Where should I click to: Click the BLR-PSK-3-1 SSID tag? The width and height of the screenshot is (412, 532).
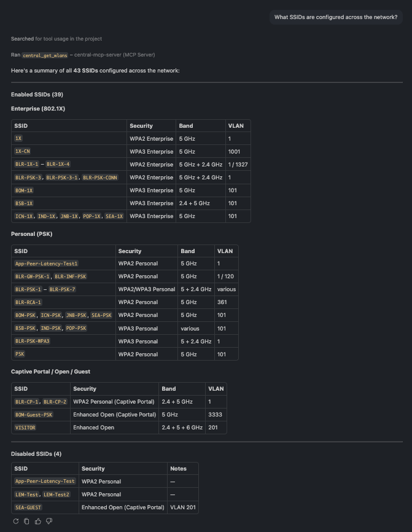[x=62, y=178]
